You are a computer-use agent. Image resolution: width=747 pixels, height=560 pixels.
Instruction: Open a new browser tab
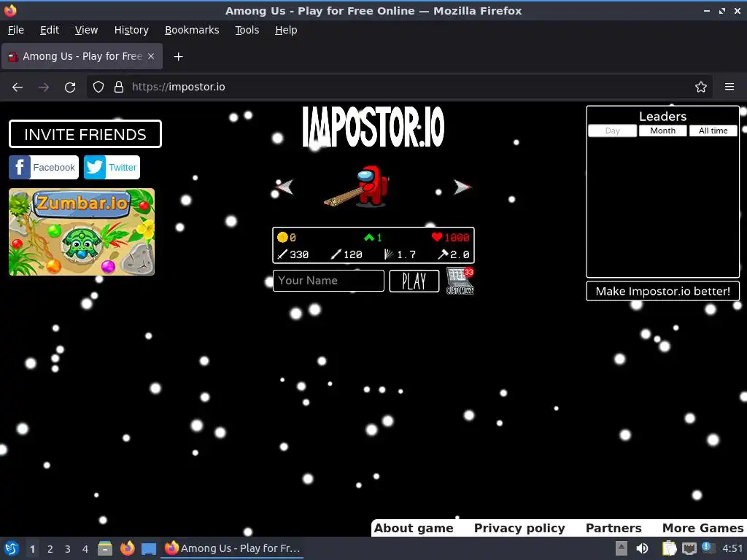(178, 57)
